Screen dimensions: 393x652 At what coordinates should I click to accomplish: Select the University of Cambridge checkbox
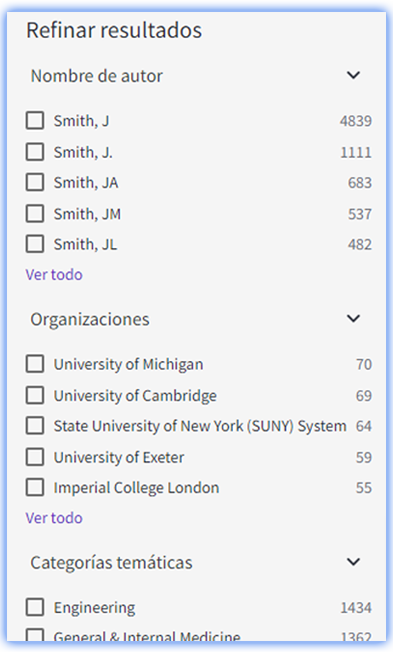tap(35, 395)
